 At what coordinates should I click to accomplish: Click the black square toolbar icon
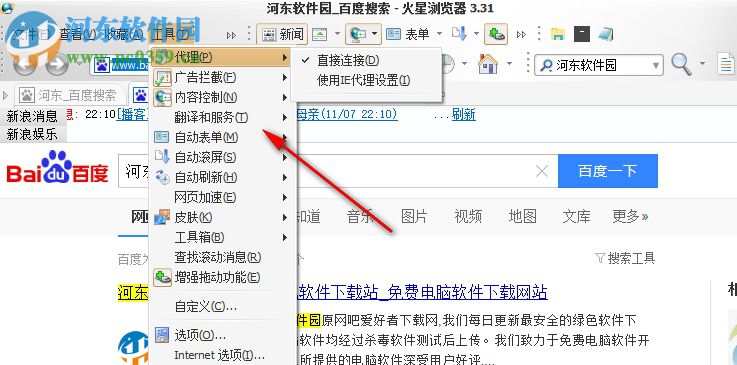[x=582, y=34]
